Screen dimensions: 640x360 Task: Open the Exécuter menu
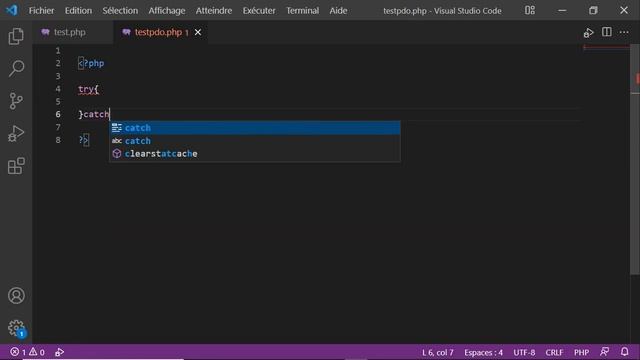(259, 11)
